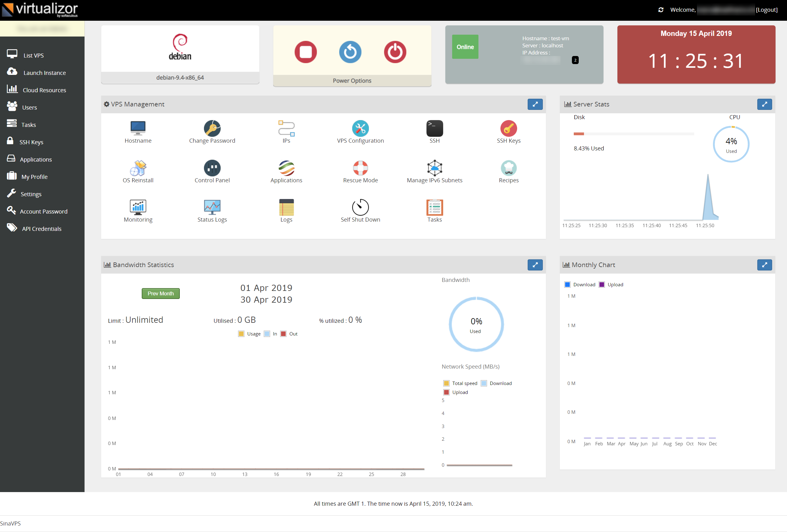
Task: Open the Self Shut Down timer
Action: [x=360, y=207]
